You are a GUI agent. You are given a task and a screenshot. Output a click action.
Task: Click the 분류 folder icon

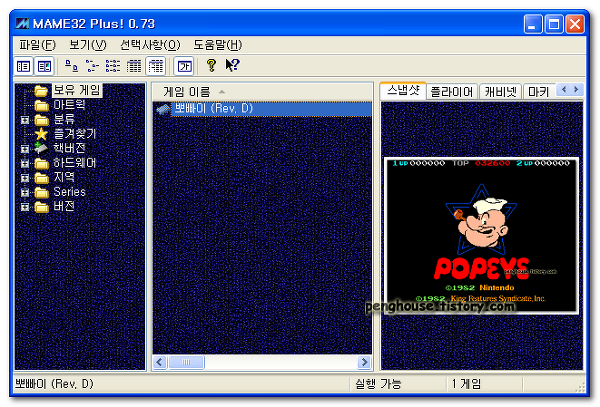tap(41, 120)
